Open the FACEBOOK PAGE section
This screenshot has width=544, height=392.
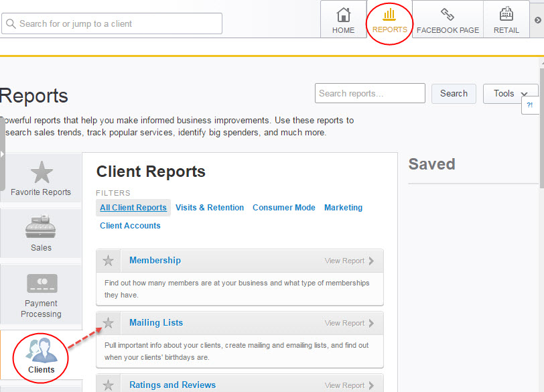pos(447,19)
